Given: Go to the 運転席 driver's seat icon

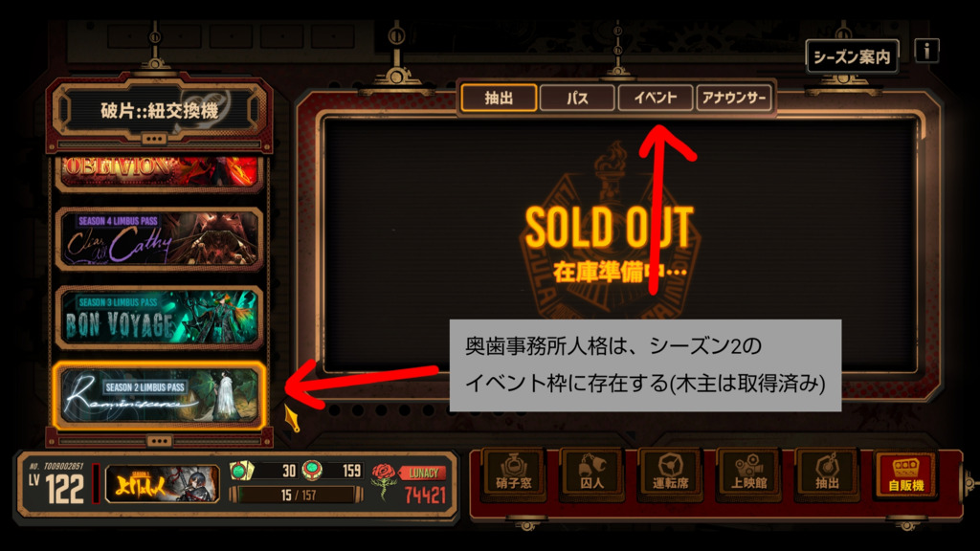Looking at the screenshot, I should tap(670, 473).
